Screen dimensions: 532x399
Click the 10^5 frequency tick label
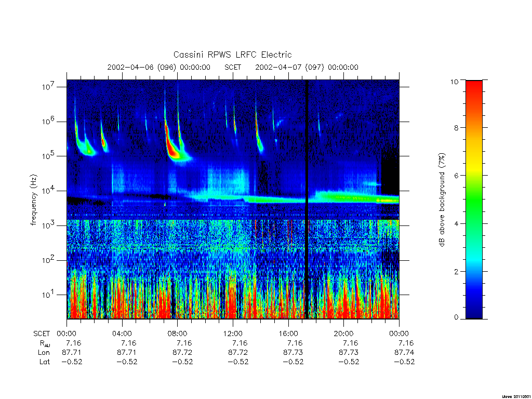48,156
